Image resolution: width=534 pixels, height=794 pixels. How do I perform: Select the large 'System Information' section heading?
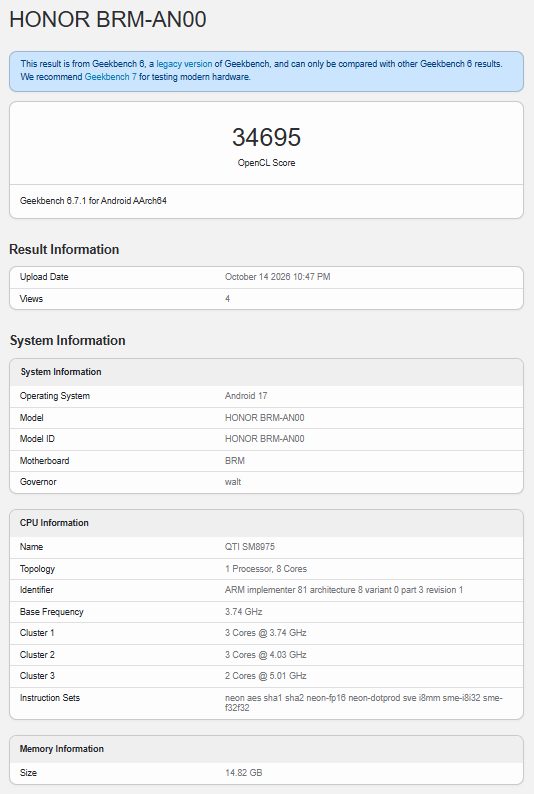pos(67,340)
